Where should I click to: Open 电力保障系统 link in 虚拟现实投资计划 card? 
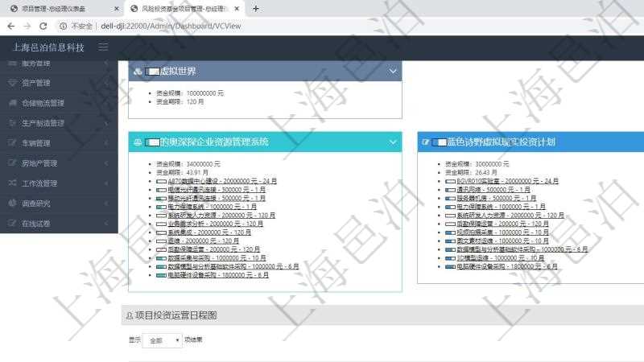click(501, 207)
